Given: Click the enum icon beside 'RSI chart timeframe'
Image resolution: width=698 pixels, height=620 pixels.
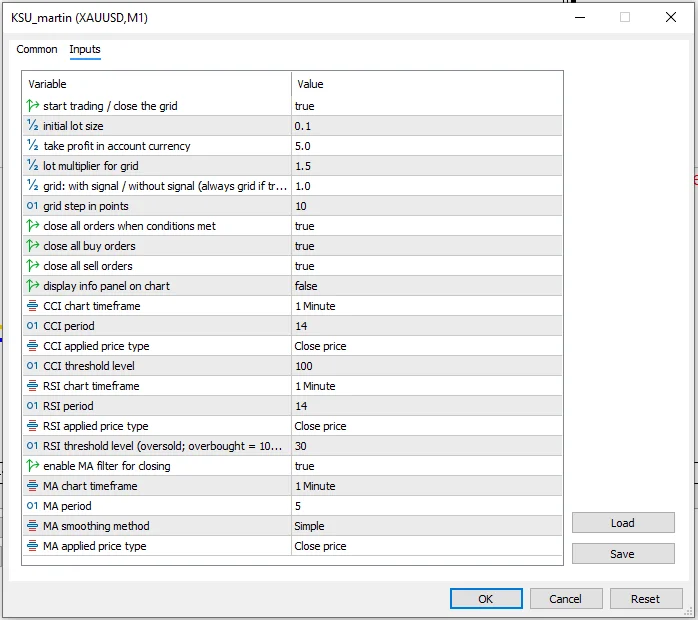Looking at the screenshot, I should tap(32, 386).
